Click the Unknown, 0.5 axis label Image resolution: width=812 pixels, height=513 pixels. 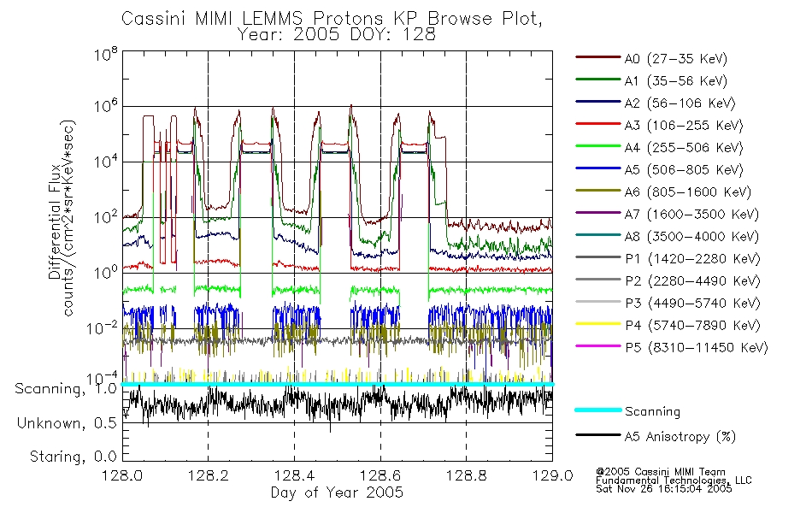67,423
